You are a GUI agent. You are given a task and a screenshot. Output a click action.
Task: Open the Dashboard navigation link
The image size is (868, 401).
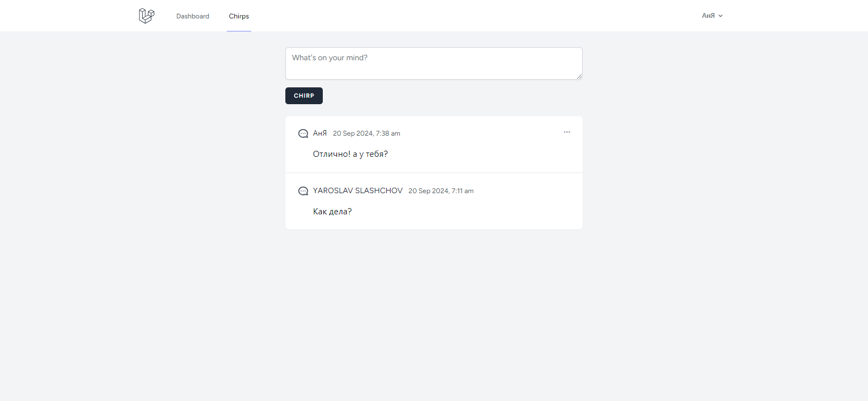point(193,16)
